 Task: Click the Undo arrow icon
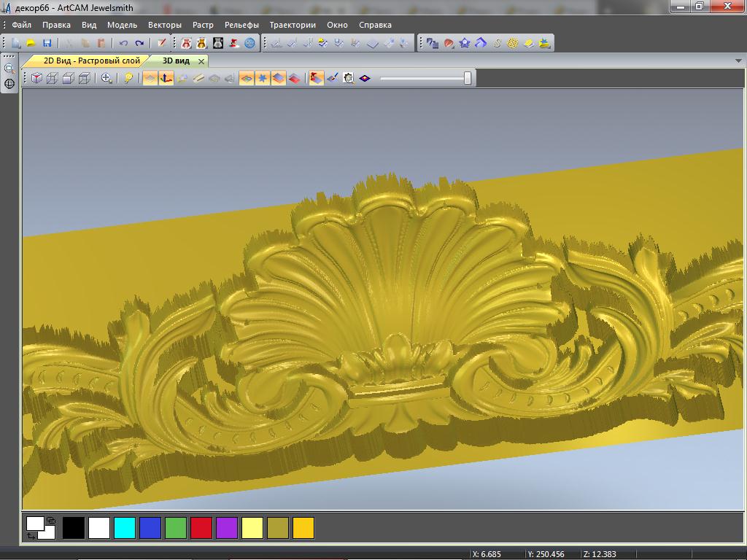click(123, 43)
